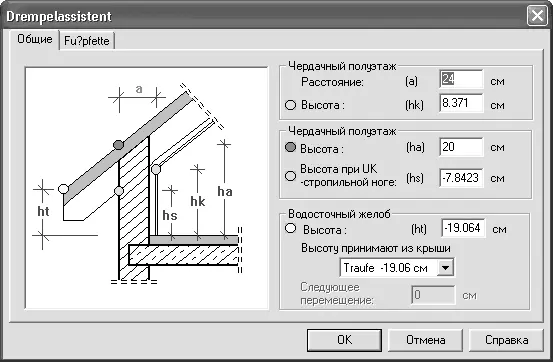
Task: Select the ha Высота radio button
Action: [290, 147]
